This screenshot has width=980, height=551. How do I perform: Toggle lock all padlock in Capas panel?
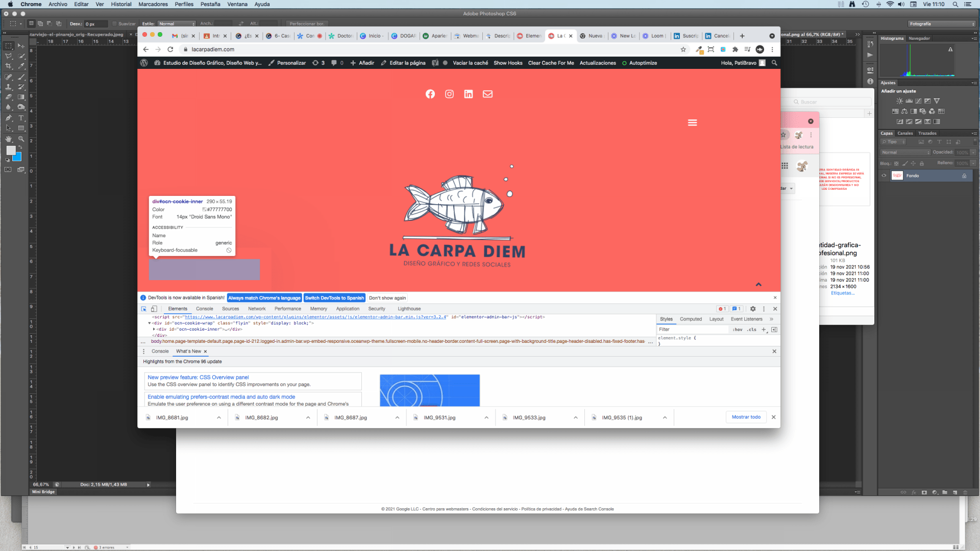(922, 164)
